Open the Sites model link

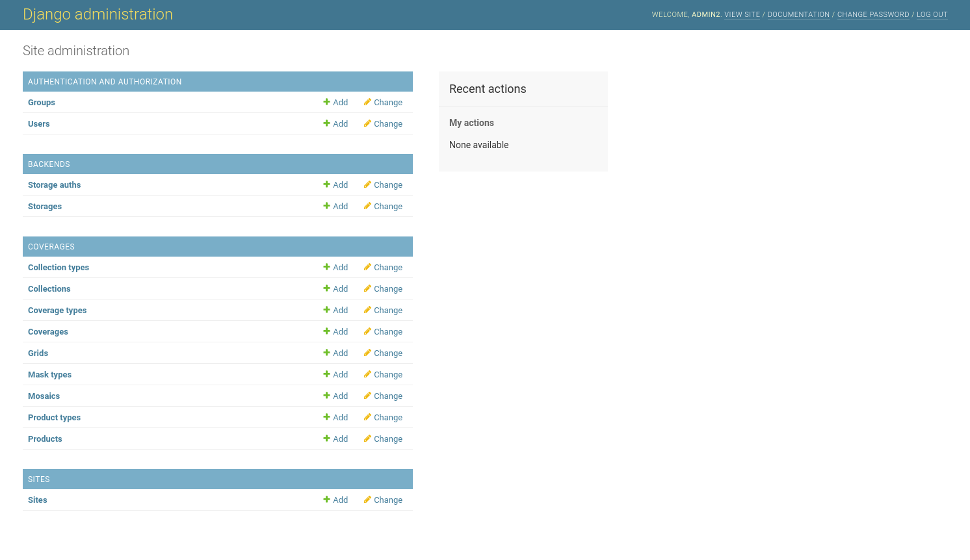[38, 500]
